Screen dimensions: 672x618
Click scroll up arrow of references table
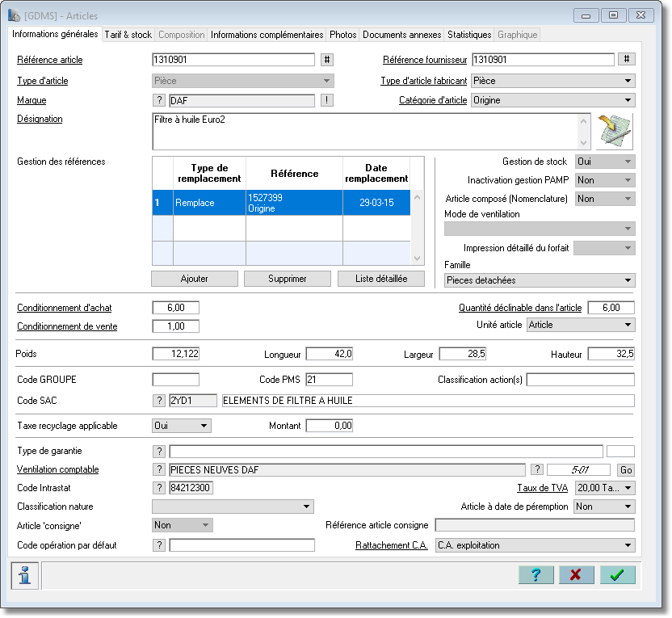tap(417, 197)
